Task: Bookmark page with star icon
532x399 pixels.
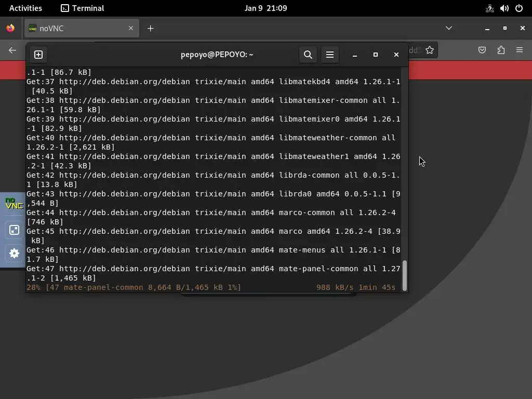Action: click(x=430, y=50)
